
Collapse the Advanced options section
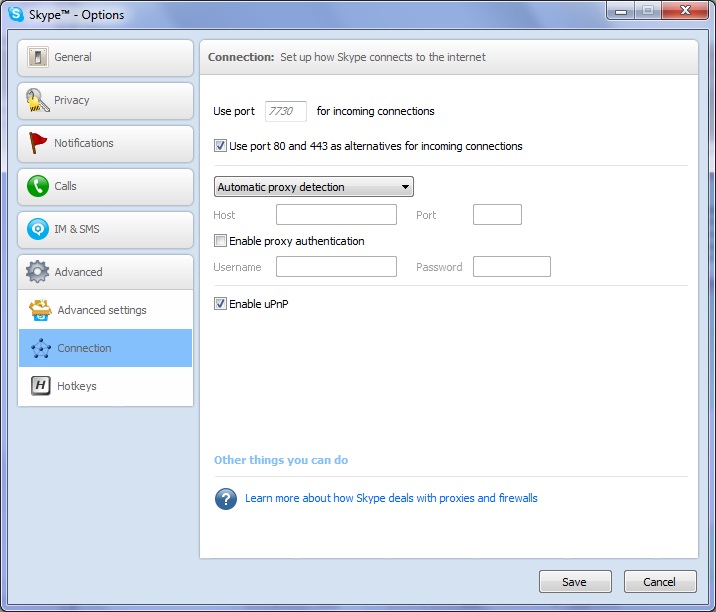click(105, 272)
